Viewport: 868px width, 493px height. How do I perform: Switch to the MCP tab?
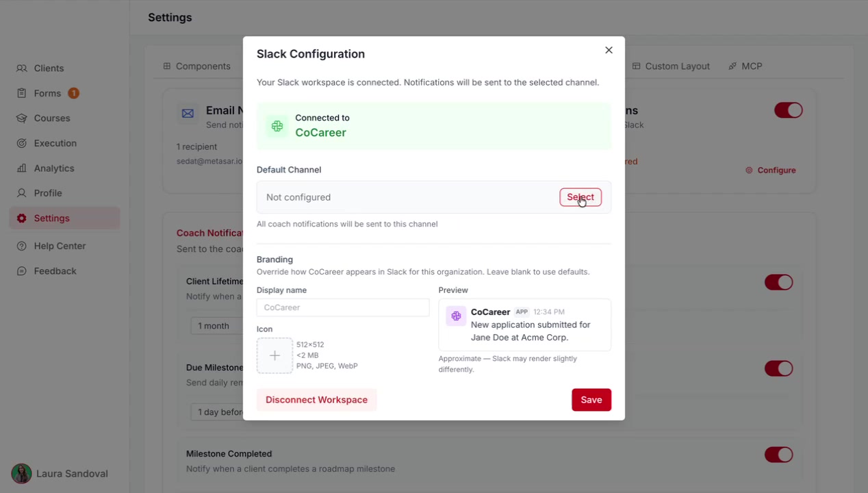(x=745, y=66)
